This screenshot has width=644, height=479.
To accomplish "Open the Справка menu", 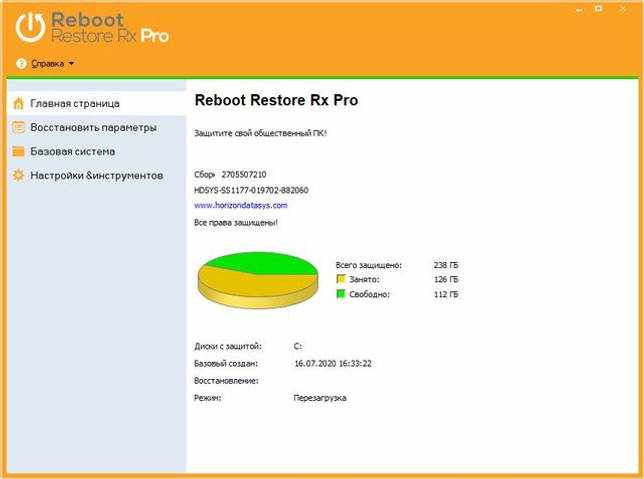I will click(x=48, y=64).
